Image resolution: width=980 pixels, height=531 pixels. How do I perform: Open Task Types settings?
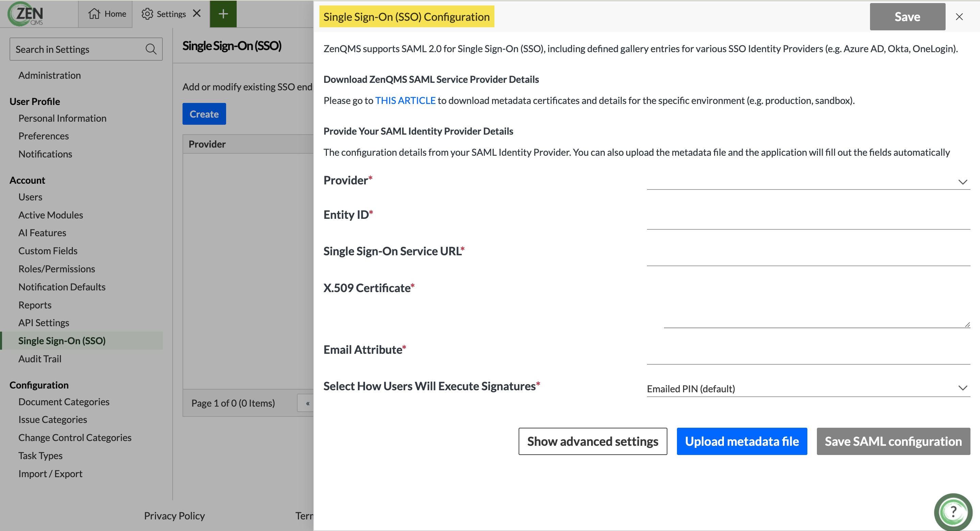click(x=41, y=456)
